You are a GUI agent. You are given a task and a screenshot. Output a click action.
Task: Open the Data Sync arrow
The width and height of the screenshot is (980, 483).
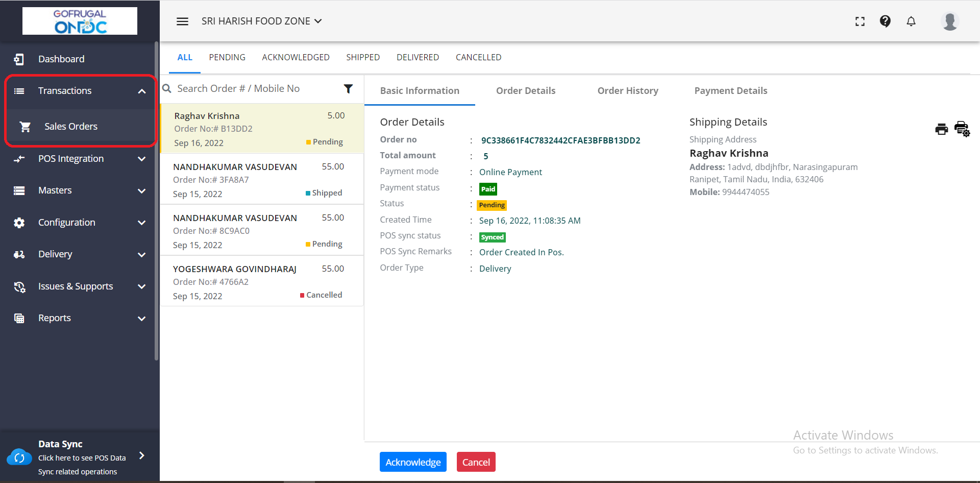[x=142, y=455]
